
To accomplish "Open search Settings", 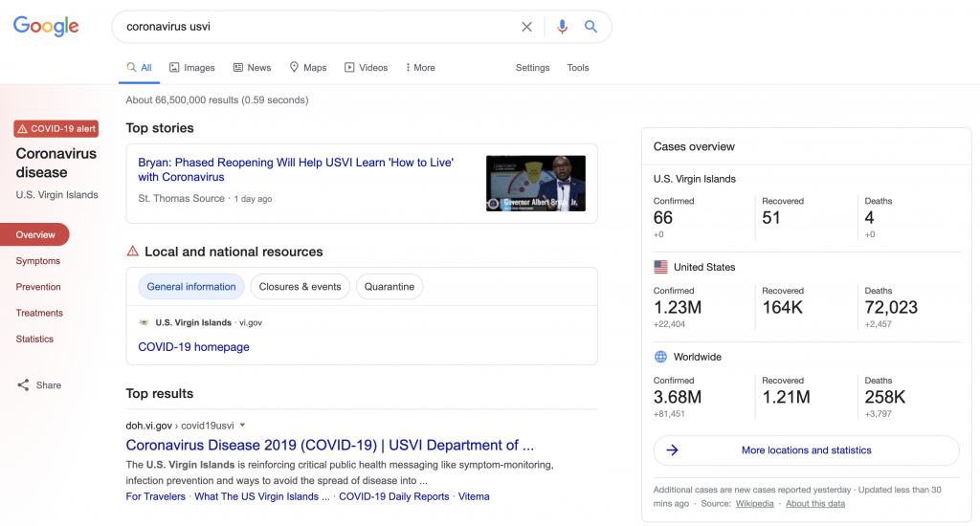I will 532,68.
